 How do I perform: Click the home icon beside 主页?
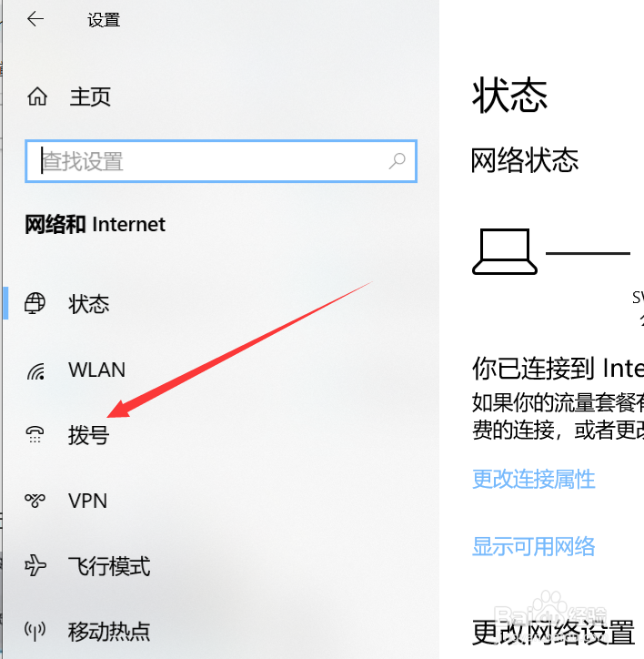pyautogui.click(x=37, y=96)
